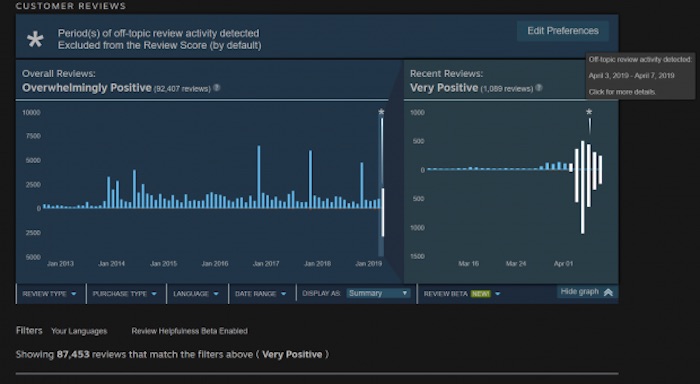Click the 'CUSTOMER REVIEWS' heading
The height and width of the screenshot is (384, 700).
tap(71, 6)
